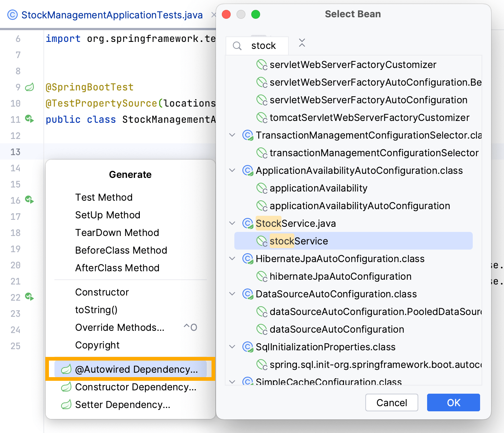
Task: Select Test Method from the Generate menu
Action: click(x=104, y=197)
